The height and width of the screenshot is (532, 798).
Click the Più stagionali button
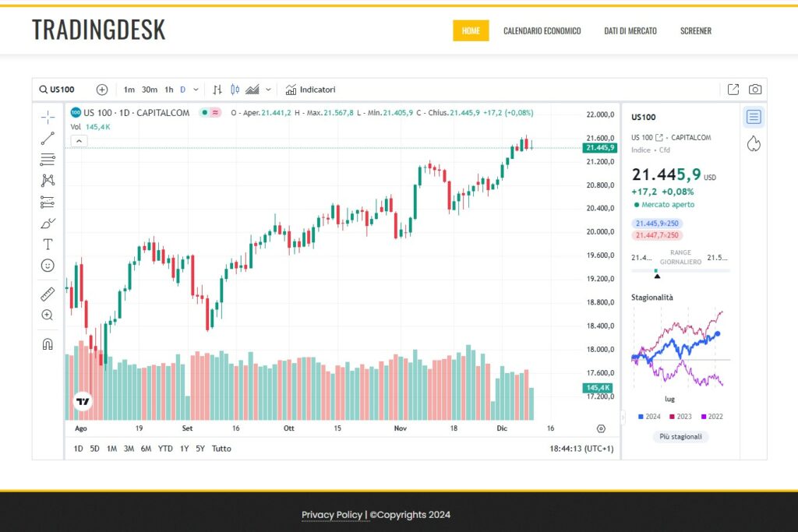pyautogui.click(x=680, y=436)
